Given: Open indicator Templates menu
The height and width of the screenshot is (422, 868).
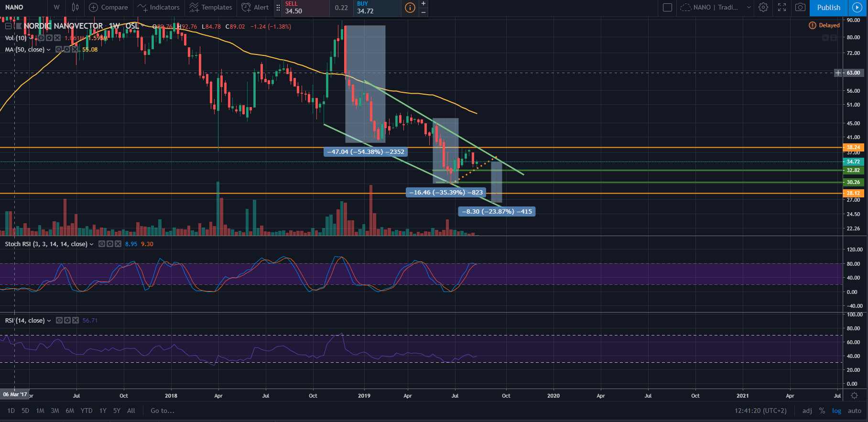Looking at the screenshot, I should point(210,7).
